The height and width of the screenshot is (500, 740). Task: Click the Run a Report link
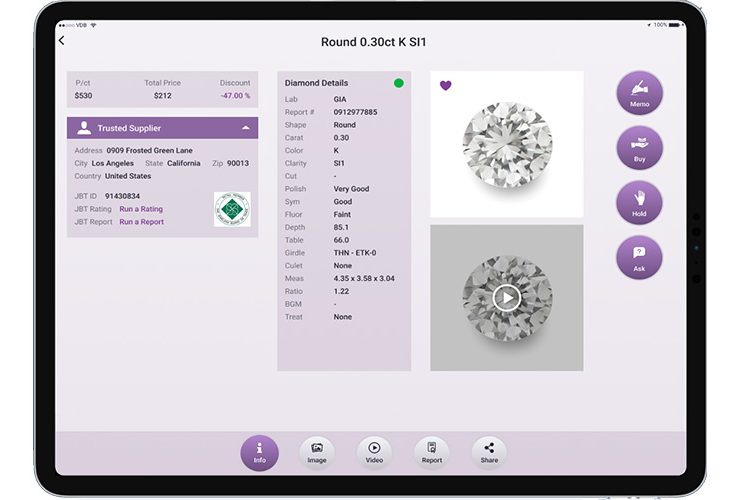tap(141, 222)
